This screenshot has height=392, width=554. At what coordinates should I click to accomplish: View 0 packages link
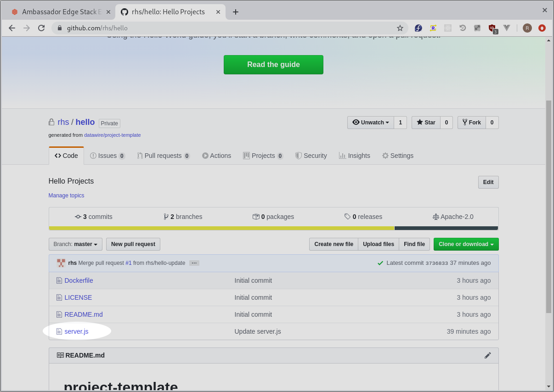click(x=273, y=217)
